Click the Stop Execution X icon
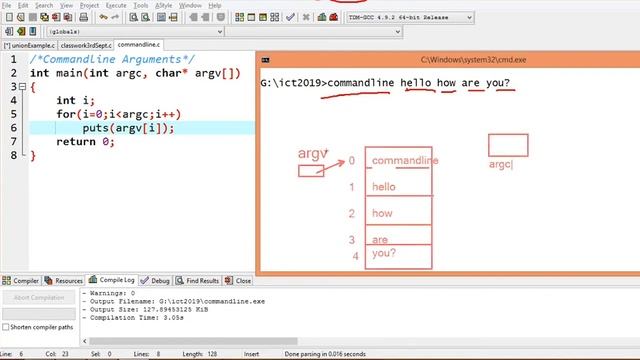This screenshot has width=640, height=360. click(x=306, y=17)
